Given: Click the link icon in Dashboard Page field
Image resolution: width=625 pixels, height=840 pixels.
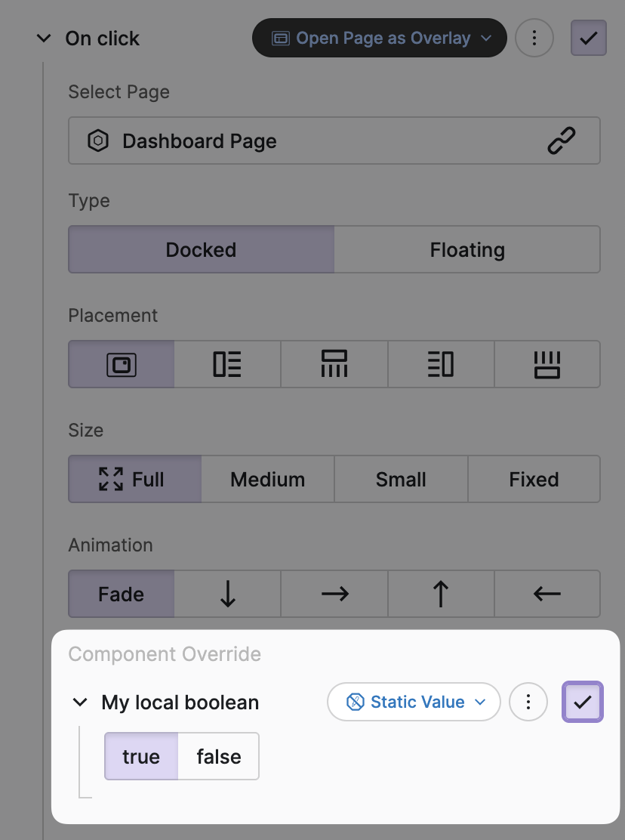Looking at the screenshot, I should click(x=561, y=141).
